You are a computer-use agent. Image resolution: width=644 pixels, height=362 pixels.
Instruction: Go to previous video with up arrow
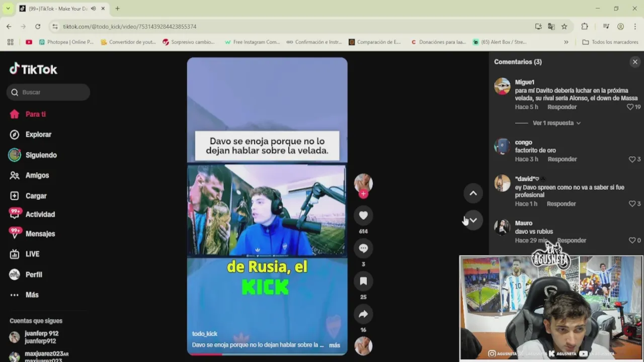(473, 193)
